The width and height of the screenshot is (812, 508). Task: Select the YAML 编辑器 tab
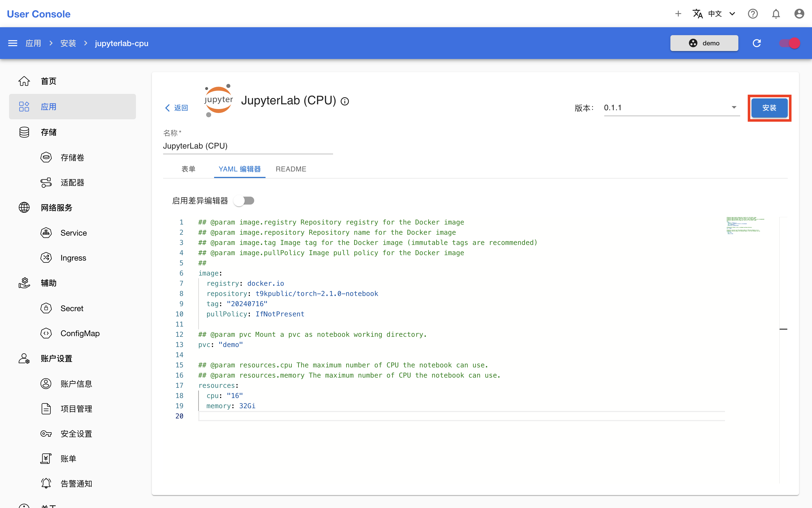pyautogui.click(x=239, y=169)
